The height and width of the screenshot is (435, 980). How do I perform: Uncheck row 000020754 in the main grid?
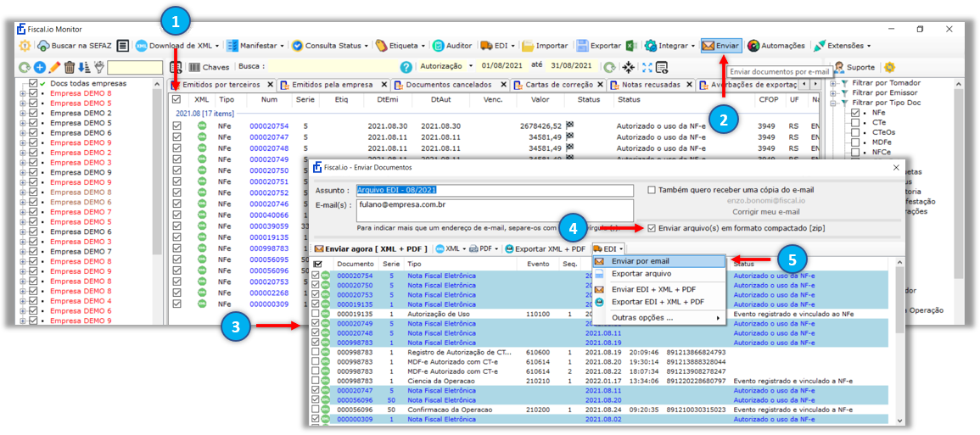click(x=176, y=125)
